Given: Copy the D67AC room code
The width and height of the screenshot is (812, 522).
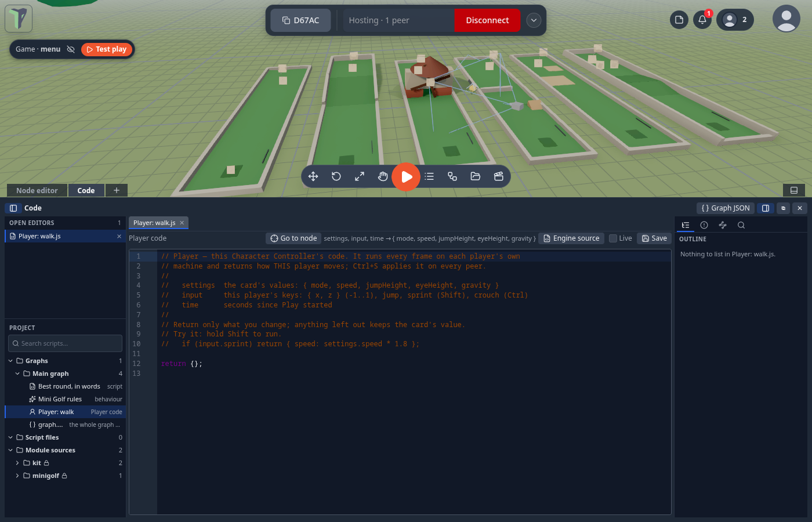Looking at the screenshot, I should click(x=300, y=20).
